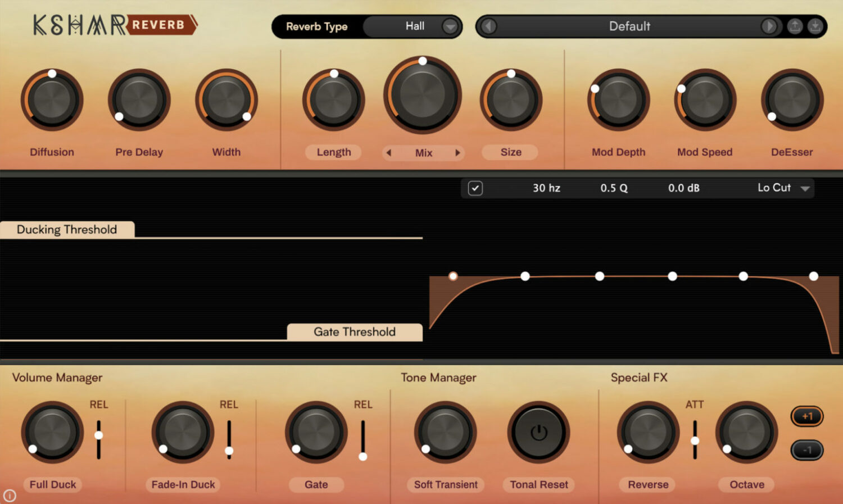Click the Octave label button
The image size is (843, 504).
747,484
